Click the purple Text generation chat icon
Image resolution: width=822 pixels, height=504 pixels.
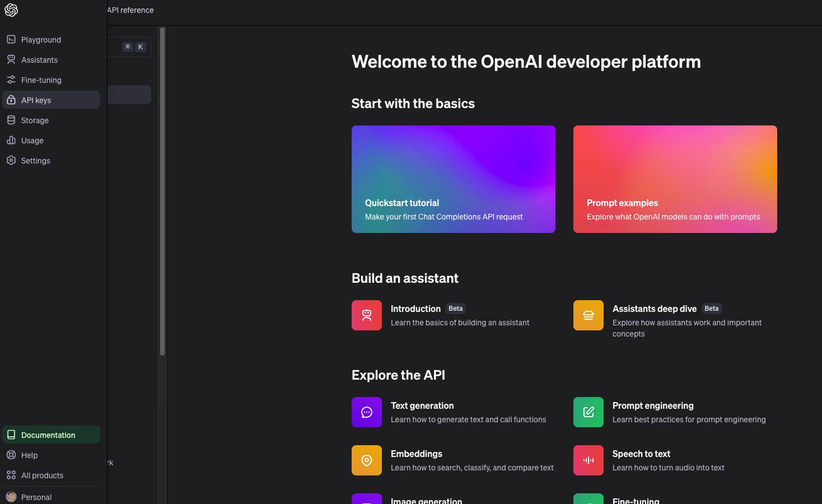pos(367,412)
